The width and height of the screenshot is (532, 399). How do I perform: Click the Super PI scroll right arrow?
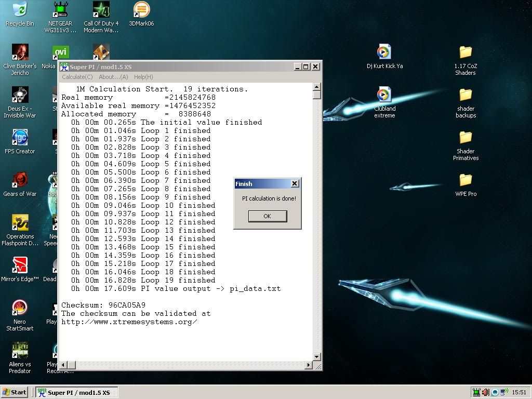tap(308, 365)
